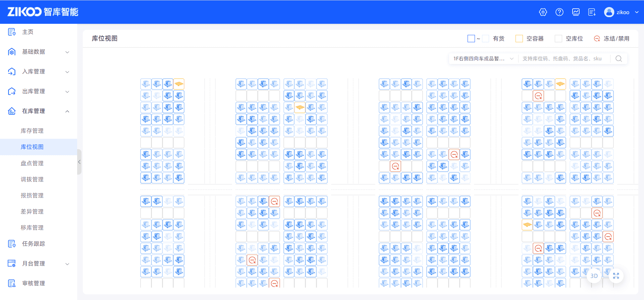Image resolution: width=644 pixels, height=300 pixels.
Task: Open 移库管理 submenu item
Action: tap(32, 228)
